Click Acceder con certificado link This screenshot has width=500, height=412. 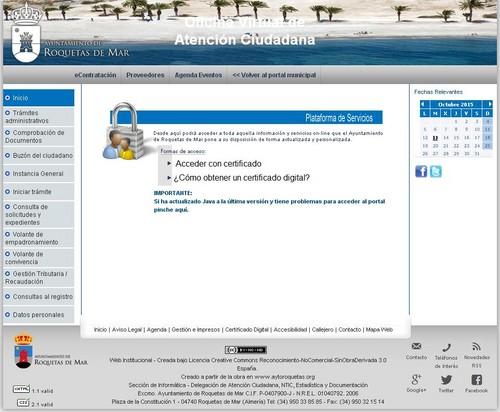tap(218, 164)
